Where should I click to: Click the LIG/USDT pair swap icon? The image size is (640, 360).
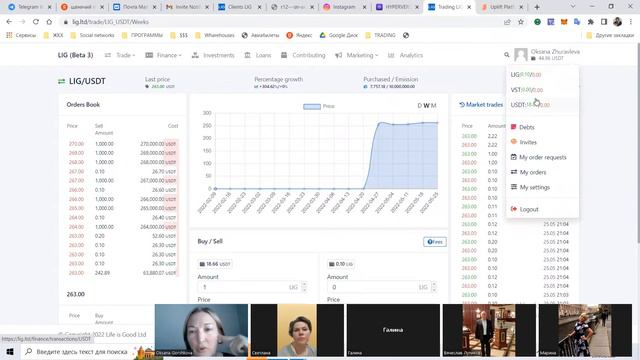click(62, 81)
